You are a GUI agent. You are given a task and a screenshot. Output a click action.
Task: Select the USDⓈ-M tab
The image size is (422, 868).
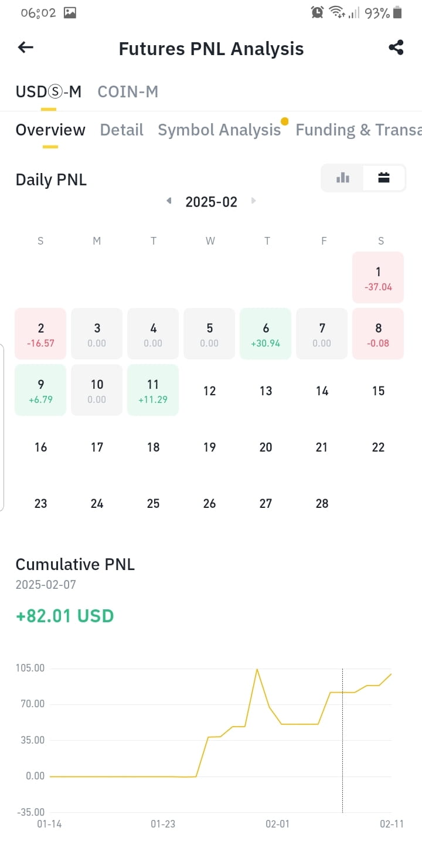[x=48, y=91]
